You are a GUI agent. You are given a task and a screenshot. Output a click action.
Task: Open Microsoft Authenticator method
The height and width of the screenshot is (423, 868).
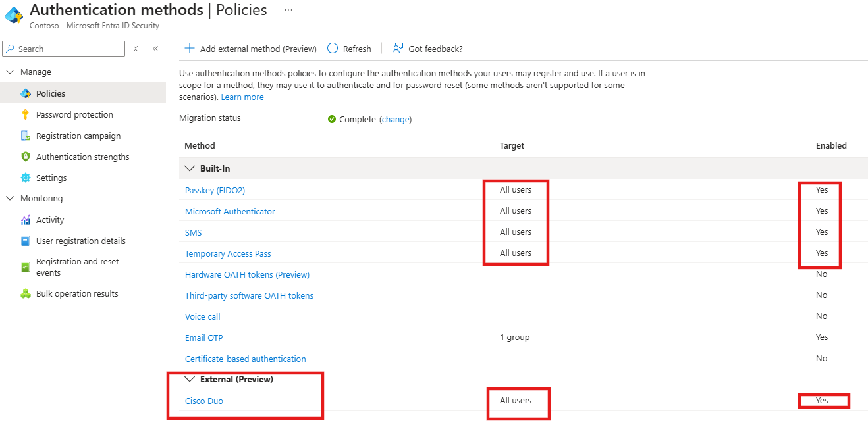230,211
